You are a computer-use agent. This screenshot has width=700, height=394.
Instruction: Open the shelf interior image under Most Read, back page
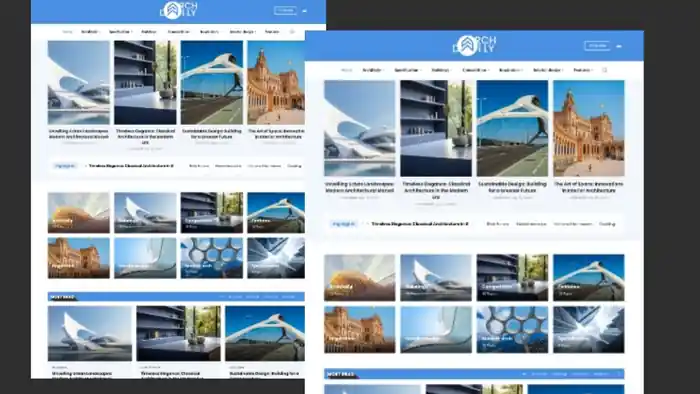point(179,333)
